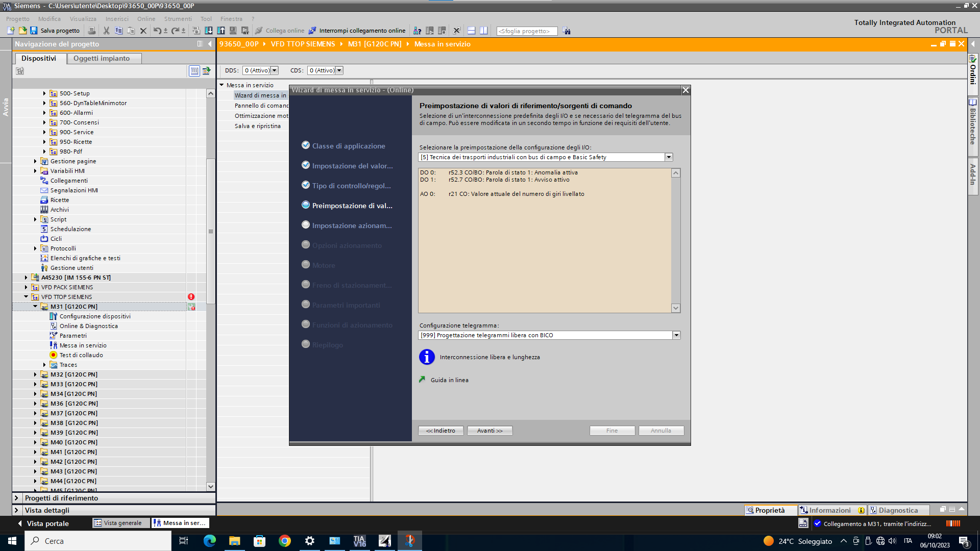Click the blue information icon in wizard

(427, 357)
